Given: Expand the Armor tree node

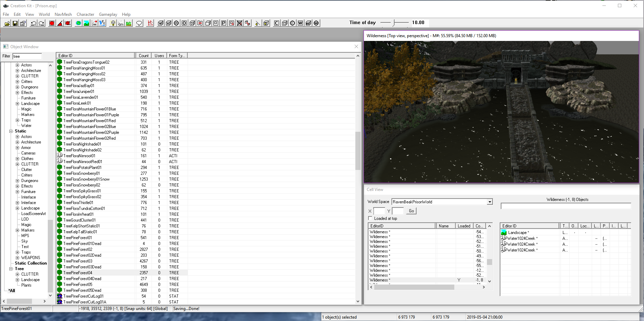Looking at the screenshot, I should tap(18, 148).
